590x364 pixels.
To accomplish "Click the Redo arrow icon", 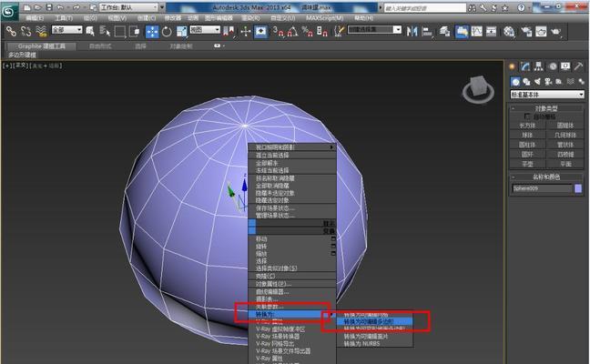I will (x=76, y=7).
